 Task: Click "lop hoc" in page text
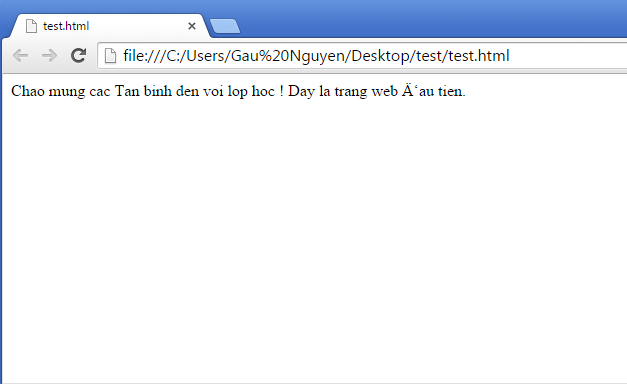251,92
